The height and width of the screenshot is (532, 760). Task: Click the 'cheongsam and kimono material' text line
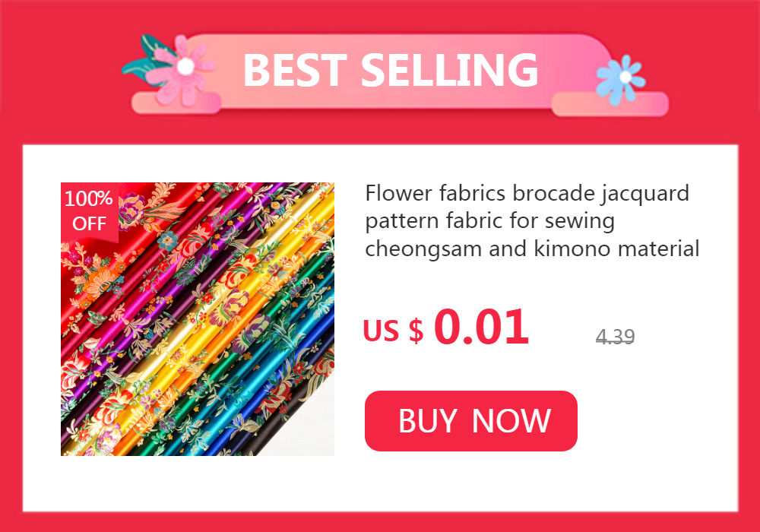[532, 249]
